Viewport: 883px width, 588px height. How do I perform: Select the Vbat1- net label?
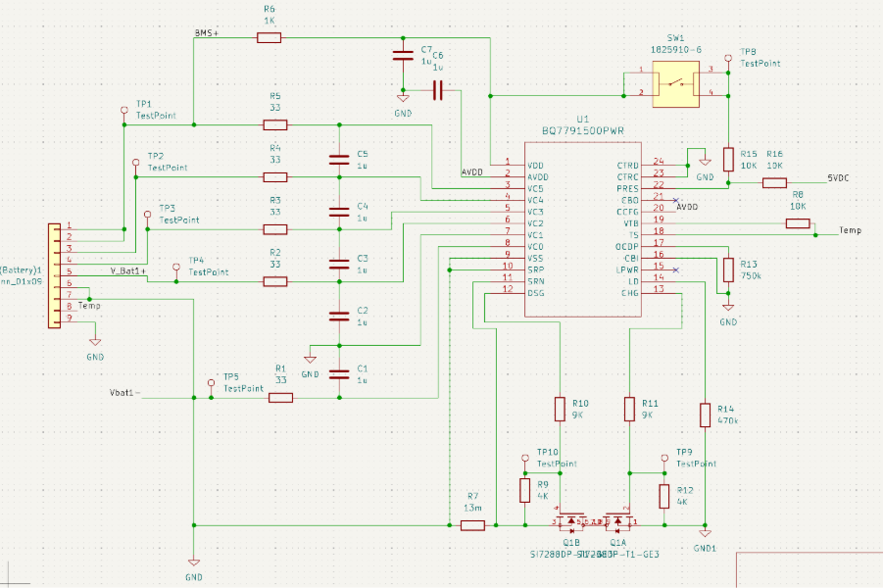[124, 393]
